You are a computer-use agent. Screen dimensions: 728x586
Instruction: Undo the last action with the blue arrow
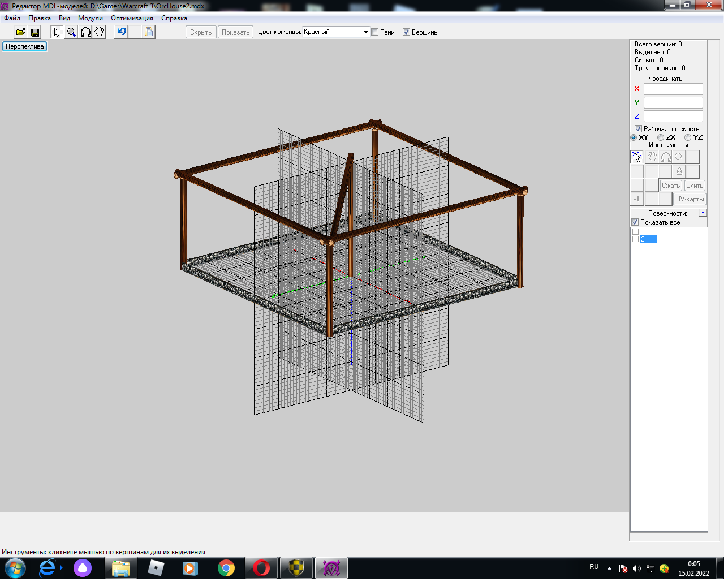(x=122, y=32)
